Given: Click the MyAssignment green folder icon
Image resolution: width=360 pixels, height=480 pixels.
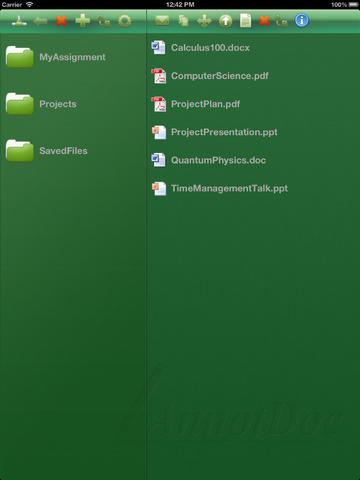Looking at the screenshot, I should [x=20, y=57].
